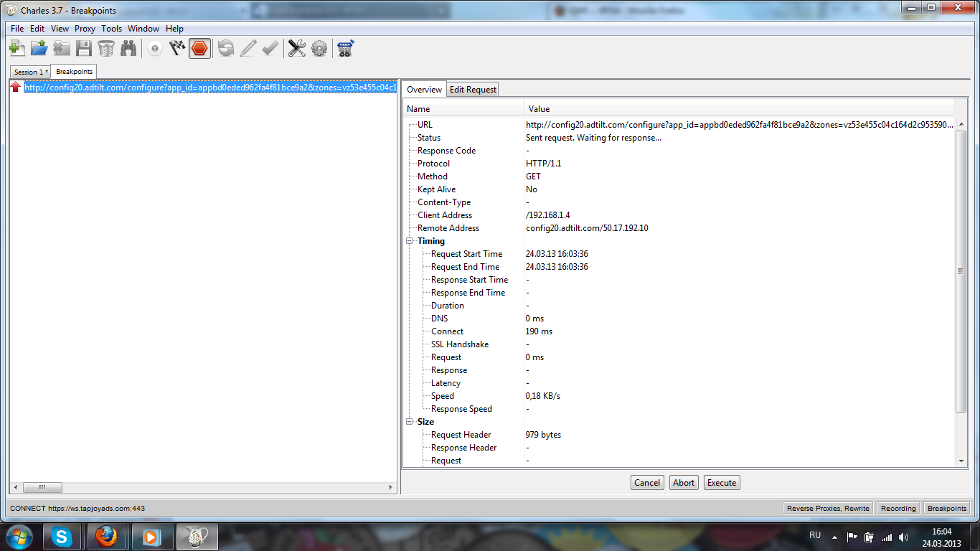Open the Help menu

coord(174,29)
